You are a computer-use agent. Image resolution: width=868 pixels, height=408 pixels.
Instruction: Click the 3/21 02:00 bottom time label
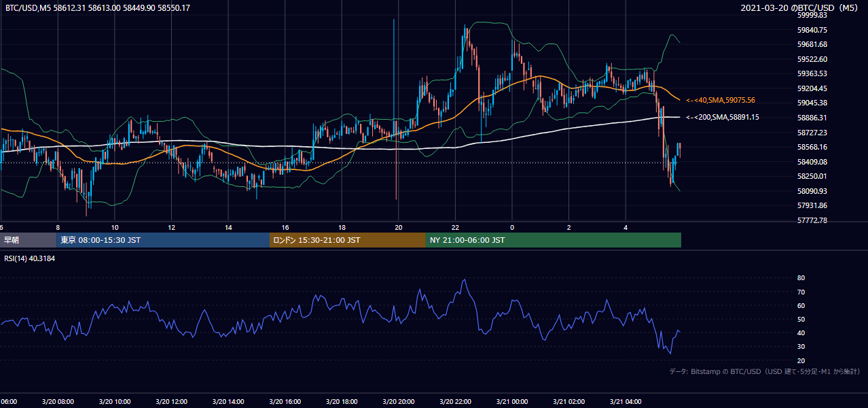point(568,402)
